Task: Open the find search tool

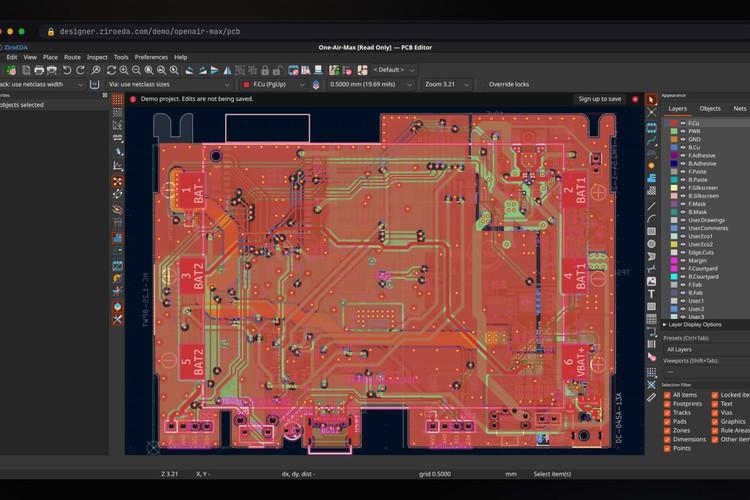Action: tap(96, 70)
